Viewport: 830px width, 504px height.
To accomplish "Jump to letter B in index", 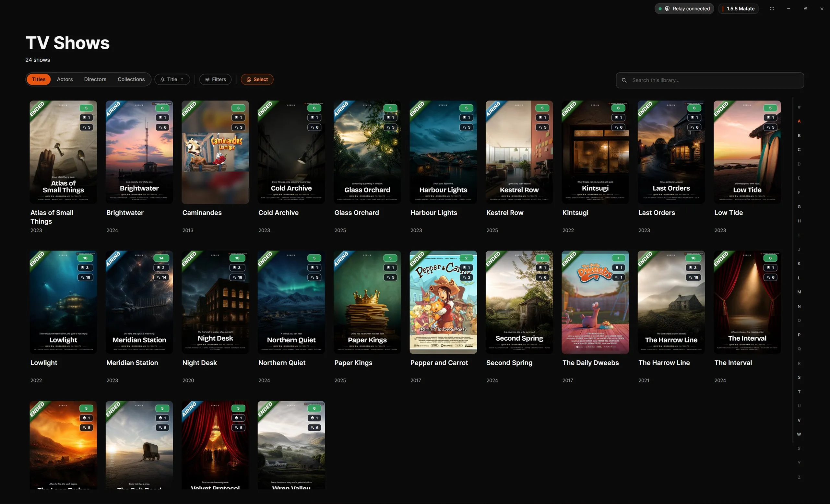I will coord(799,136).
